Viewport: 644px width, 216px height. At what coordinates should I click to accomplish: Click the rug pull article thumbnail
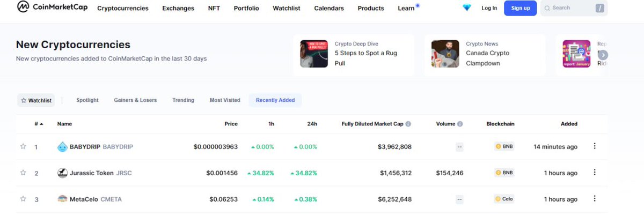(x=314, y=54)
